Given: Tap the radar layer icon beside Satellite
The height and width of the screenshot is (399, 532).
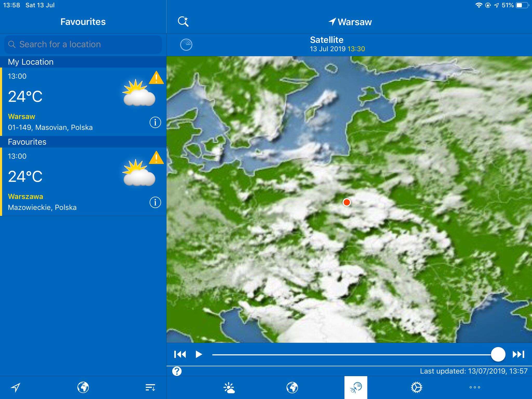Looking at the screenshot, I should click(186, 45).
